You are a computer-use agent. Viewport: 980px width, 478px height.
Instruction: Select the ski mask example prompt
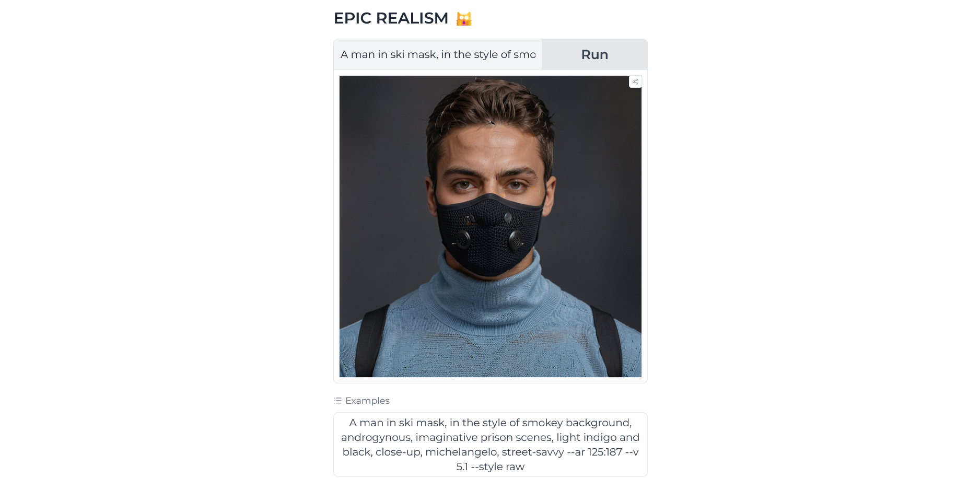(x=491, y=445)
